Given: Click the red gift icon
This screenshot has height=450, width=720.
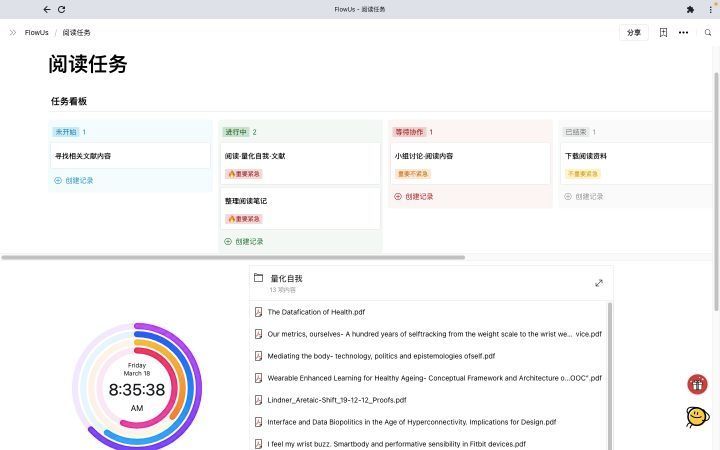Looking at the screenshot, I should coord(697,384).
